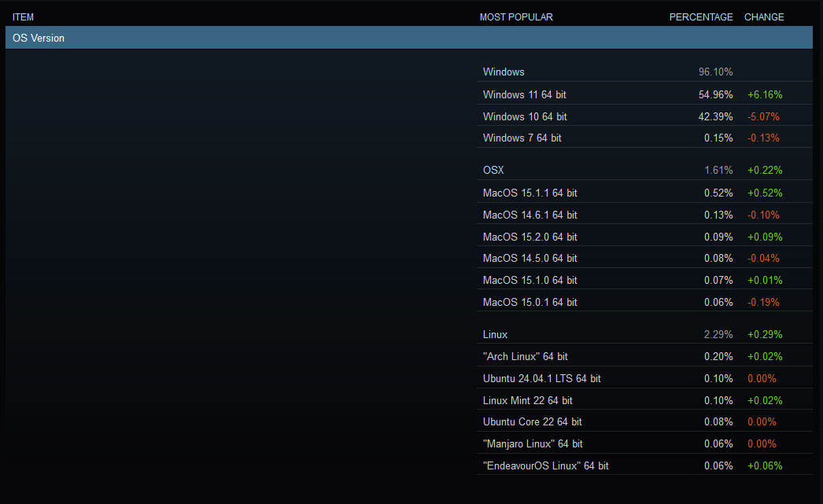This screenshot has width=823, height=504.
Task: Click the Windows 96.10% percentage value
Action: click(715, 72)
